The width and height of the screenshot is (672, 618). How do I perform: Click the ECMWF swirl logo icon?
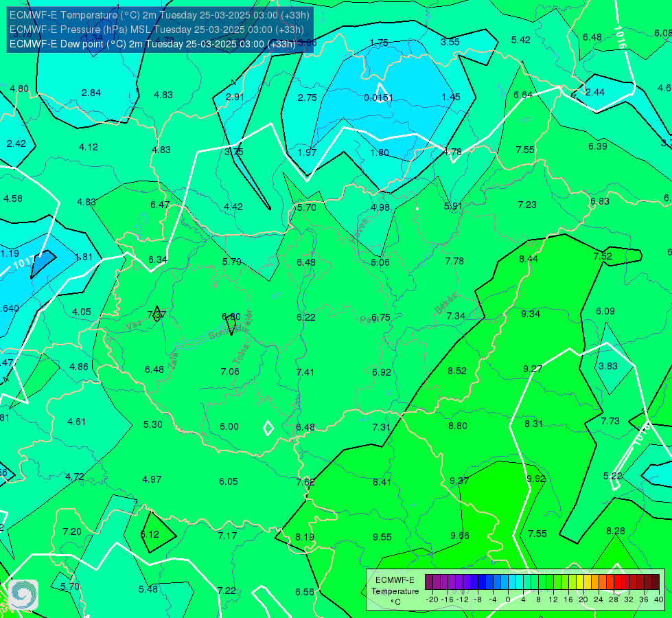pyautogui.click(x=23, y=595)
